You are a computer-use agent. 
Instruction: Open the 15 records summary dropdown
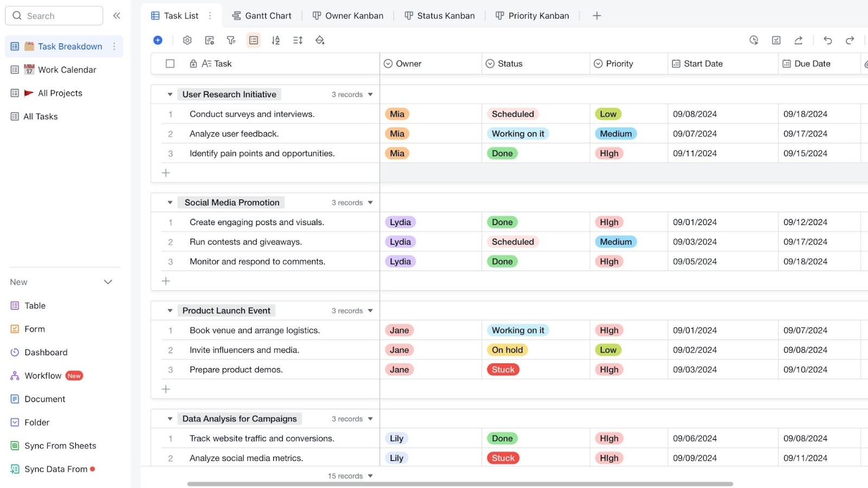tap(350, 476)
